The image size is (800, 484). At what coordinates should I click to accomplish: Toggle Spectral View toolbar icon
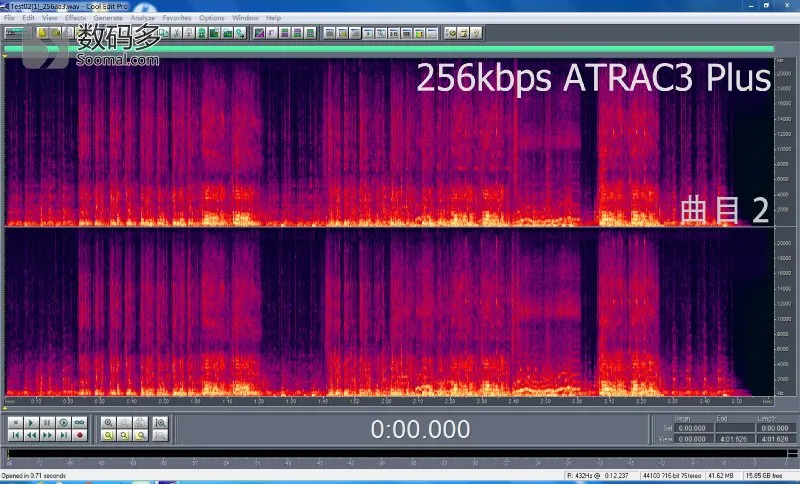tap(259, 33)
